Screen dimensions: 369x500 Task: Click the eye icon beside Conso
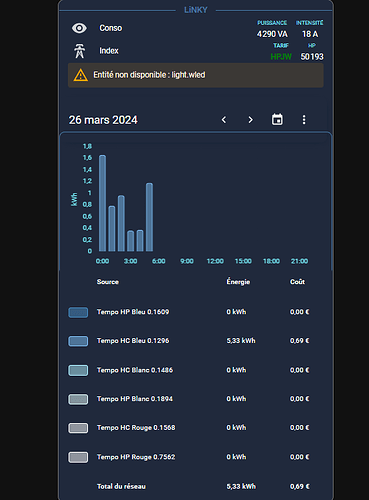[x=79, y=28]
